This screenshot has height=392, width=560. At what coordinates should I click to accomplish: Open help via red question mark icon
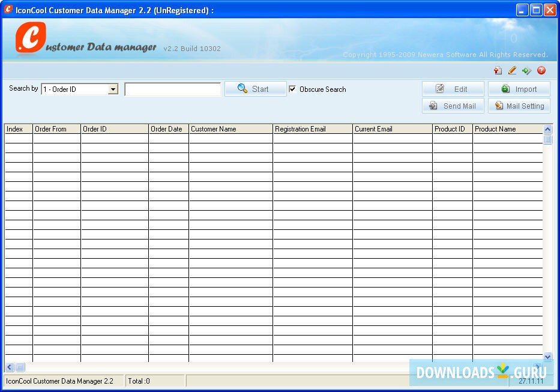pos(541,71)
